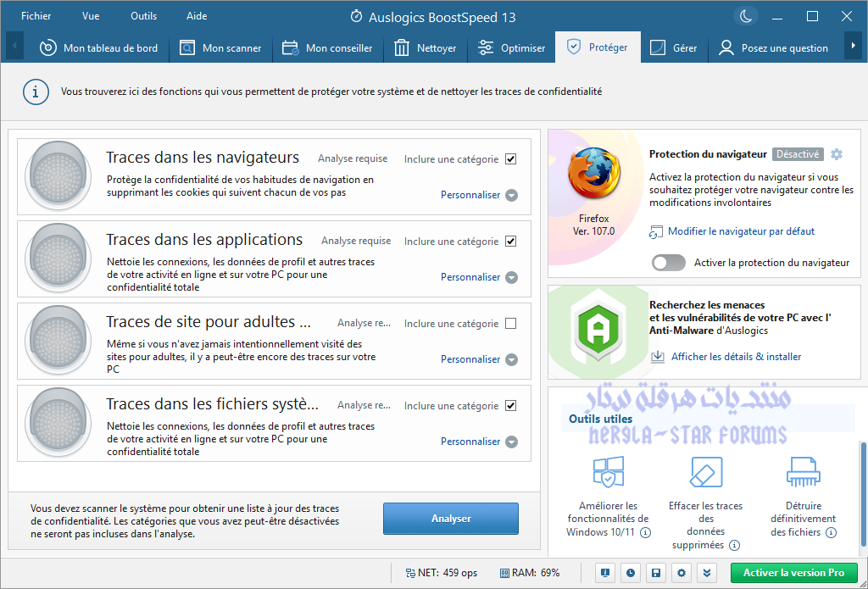Open browser protection settings gear
The image size is (868, 589).
point(837,154)
